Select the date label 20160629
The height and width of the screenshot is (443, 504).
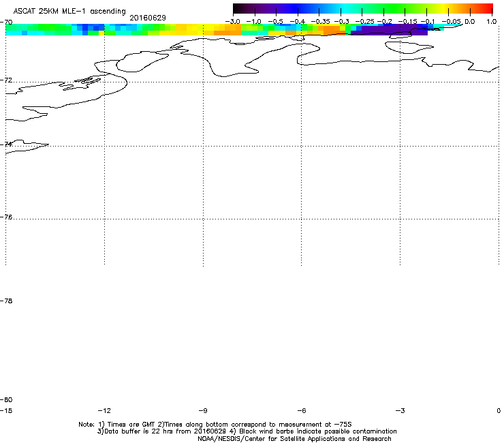coord(148,18)
